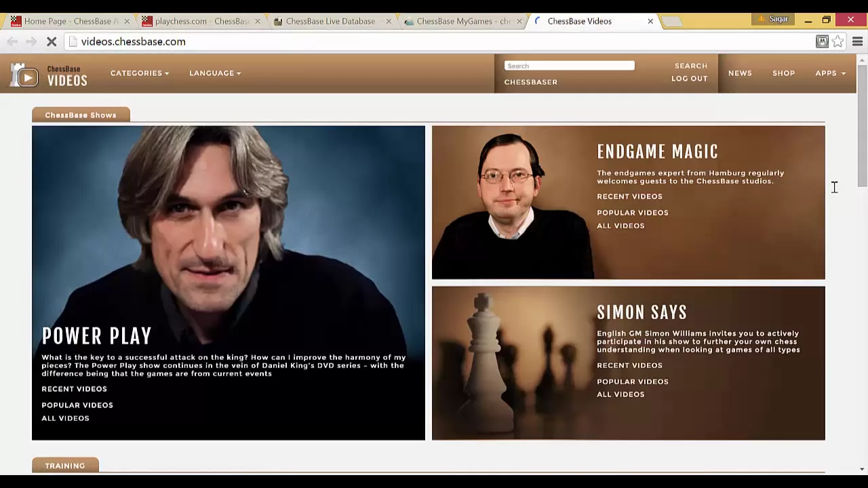
Task: Close the Home Page ChessBase tab
Action: point(126,21)
